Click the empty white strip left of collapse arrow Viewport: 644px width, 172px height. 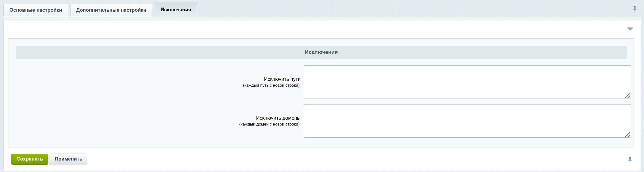point(300,29)
